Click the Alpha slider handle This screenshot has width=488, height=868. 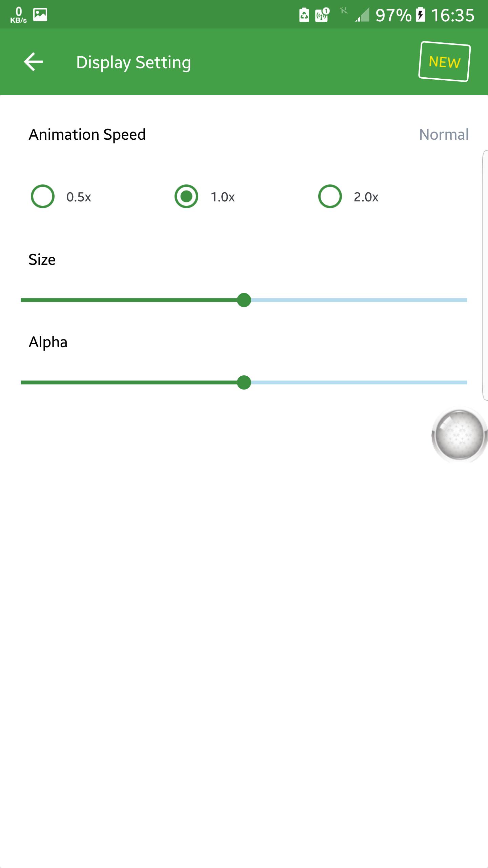244,382
